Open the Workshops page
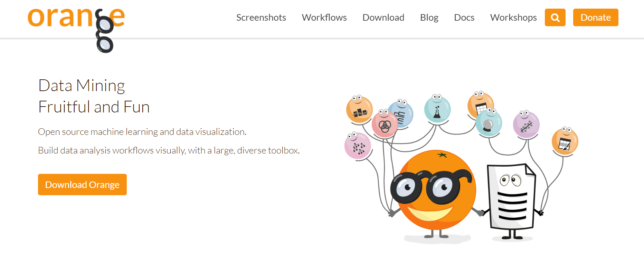This screenshot has width=644, height=268. click(513, 18)
